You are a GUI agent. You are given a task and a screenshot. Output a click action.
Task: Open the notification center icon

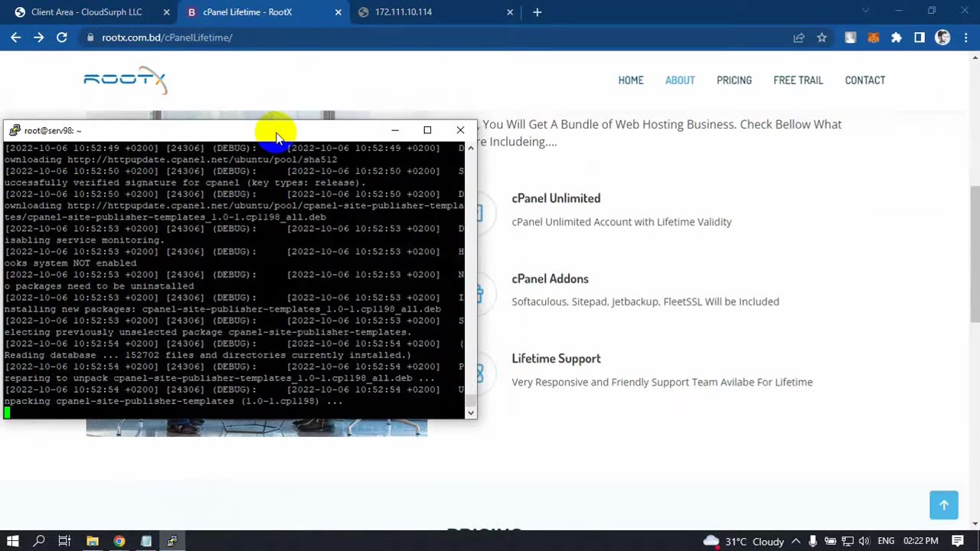point(958,541)
